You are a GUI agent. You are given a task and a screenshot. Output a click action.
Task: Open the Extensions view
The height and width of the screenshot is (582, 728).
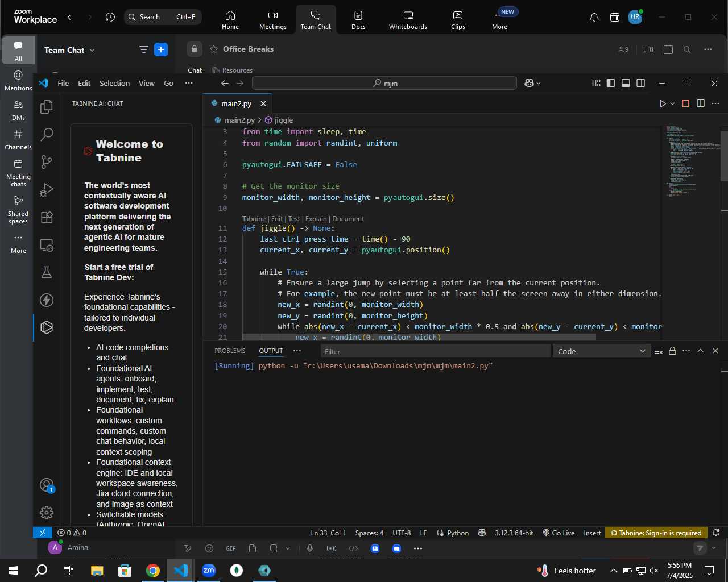pos(47,218)
